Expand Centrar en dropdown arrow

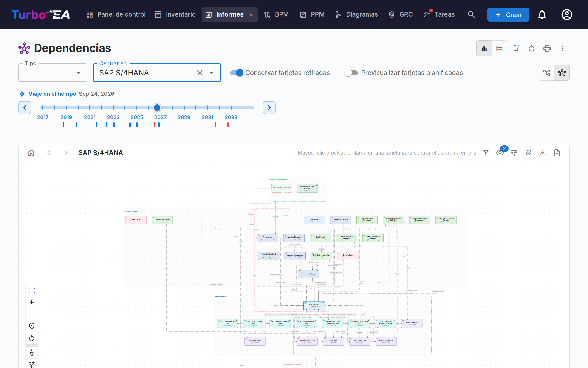click(212, 73)
